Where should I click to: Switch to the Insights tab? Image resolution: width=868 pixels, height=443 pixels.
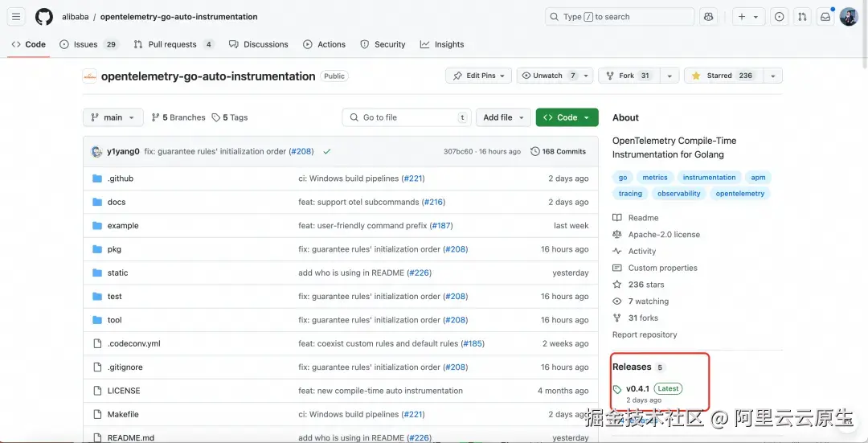pos(442,44)
